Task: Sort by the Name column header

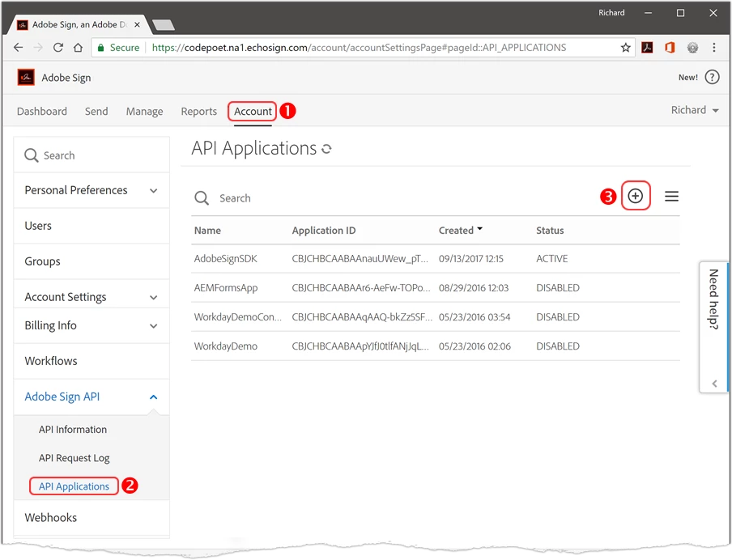Action: [x=208, y=231]
